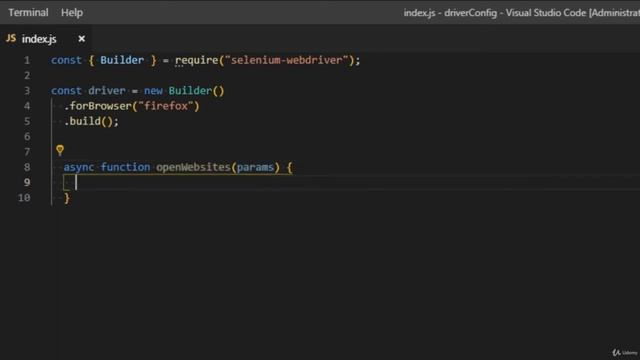Click line number 3 in the gutter
The image size is (640, 360).
27,91
